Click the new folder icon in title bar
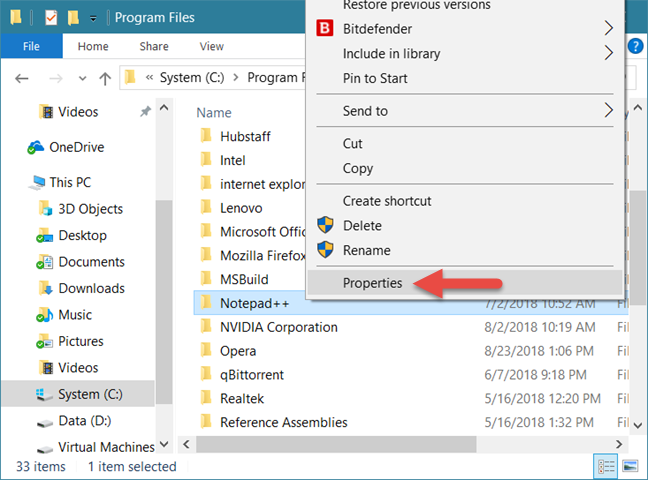 point(74,18)
